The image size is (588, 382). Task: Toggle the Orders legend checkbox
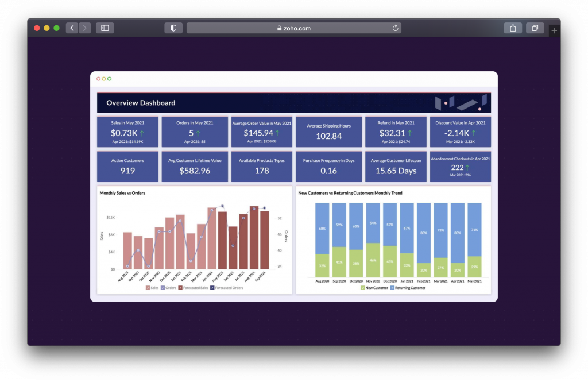click(x=163, y=288)
